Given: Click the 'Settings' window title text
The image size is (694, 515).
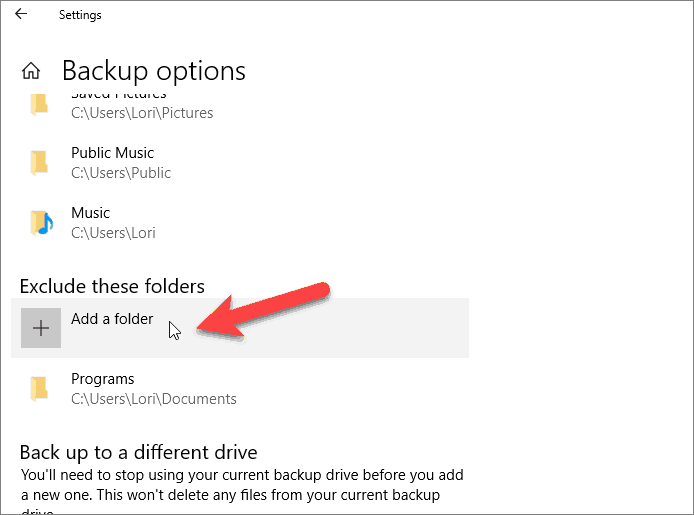Looking at the screenshot, I should [x=80, y=15].
